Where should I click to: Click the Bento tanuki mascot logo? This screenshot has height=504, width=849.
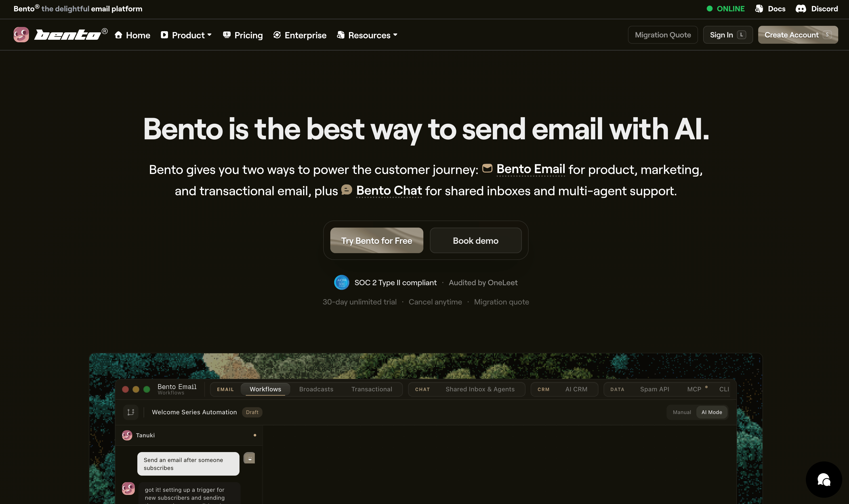pyautogui.click(x=21, y=35)
